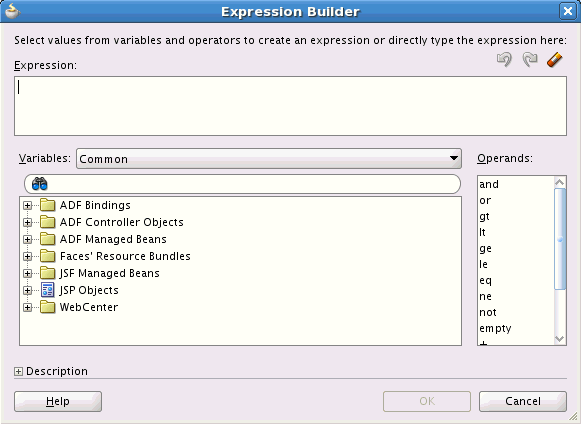Click the undo arrow icon
This screenshot has width=581, height=424.
pyautogui.click(x=504, y=59)
